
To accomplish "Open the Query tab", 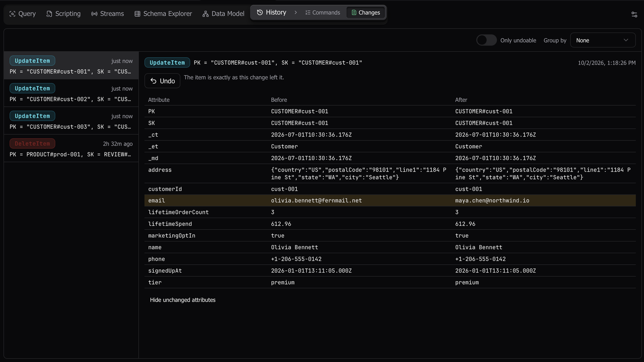I will [22, 14].
